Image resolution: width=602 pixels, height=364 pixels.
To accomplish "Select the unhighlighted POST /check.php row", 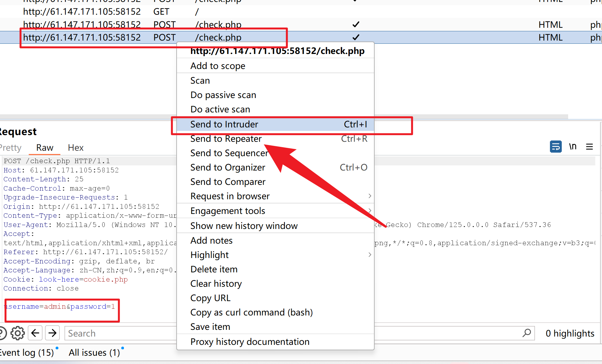I will [300, 25].
